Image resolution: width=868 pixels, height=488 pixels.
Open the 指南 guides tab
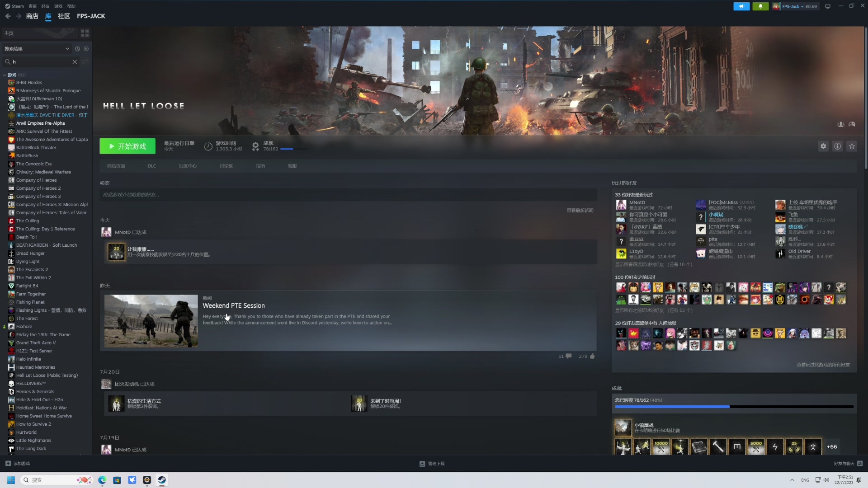(260, 166)
